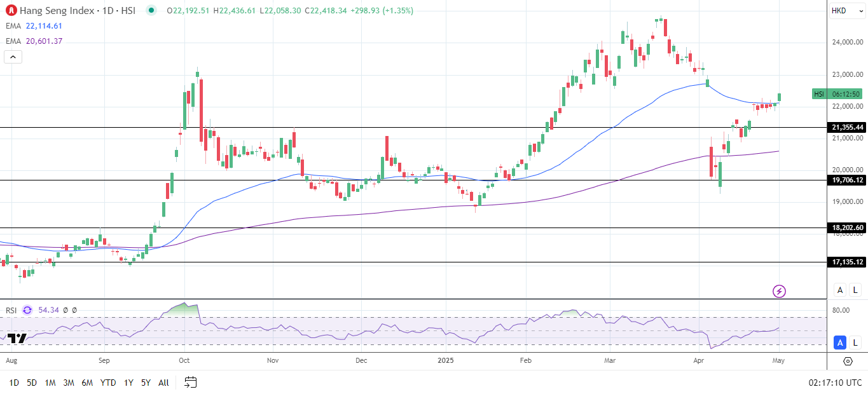Image resolution: width=868 pixels, height=394 pixels.
Task: Click the May label on time axis
Action: [778, 360]
